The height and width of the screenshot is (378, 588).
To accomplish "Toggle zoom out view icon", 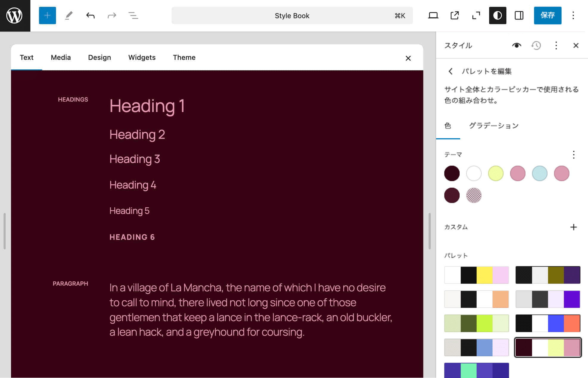I will pyautogui.click(x=476, y=15).
